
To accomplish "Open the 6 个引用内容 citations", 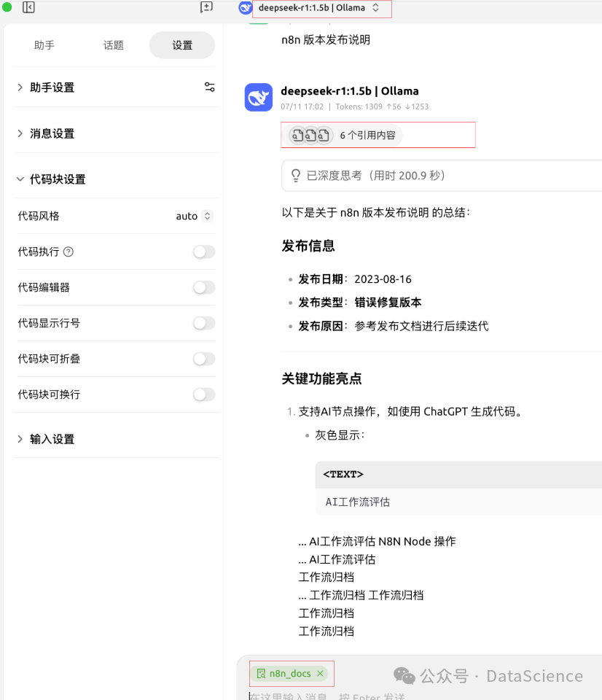I will point(343,135).
